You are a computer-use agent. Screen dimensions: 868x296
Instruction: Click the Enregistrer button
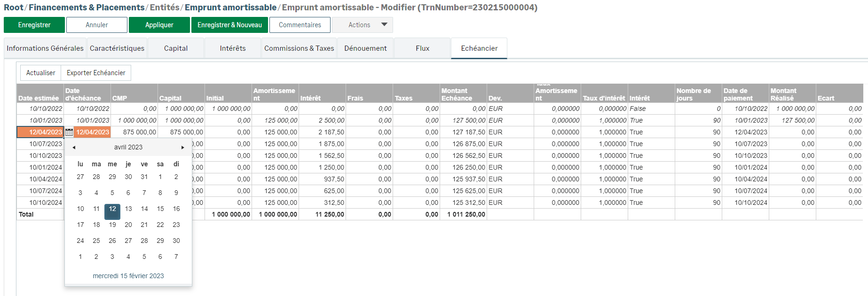[x=34, y=25]
